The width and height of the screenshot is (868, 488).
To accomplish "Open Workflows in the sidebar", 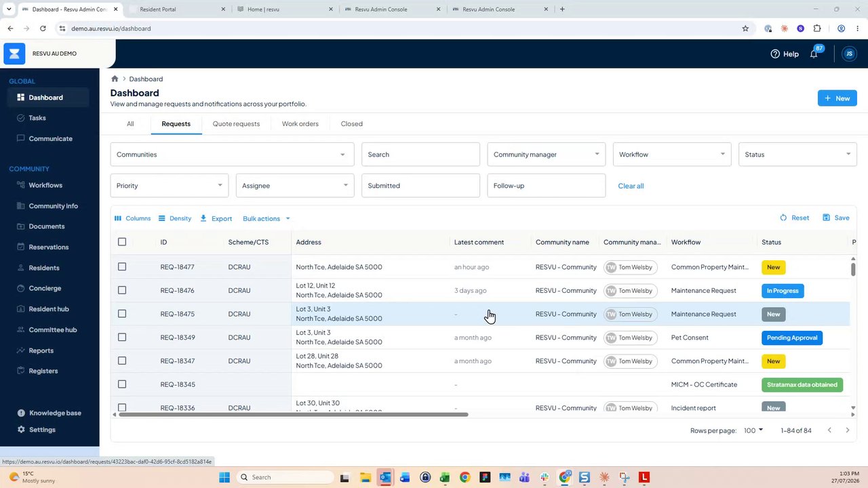I will pos(45,185).
